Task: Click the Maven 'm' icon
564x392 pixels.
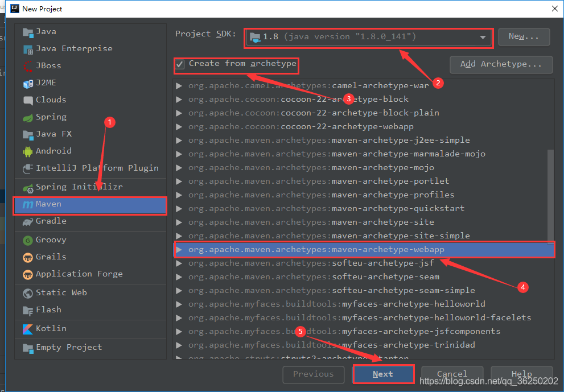Action: tap(28, 205)
